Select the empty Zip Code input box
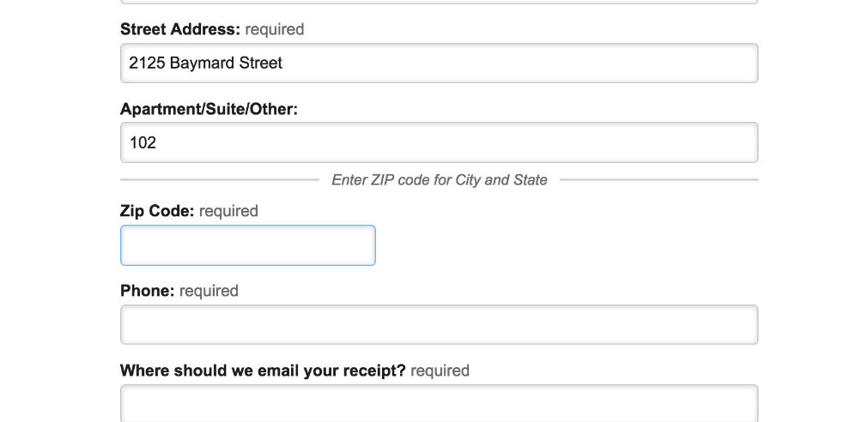Image resolution: width=868 pixels, height=422 pixels. (x=248, y=245)
